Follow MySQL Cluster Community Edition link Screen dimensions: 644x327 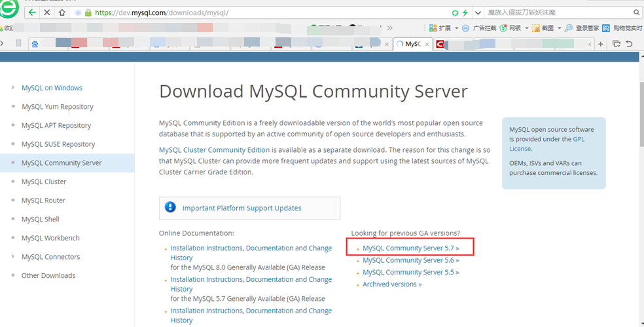pos(215,149)
